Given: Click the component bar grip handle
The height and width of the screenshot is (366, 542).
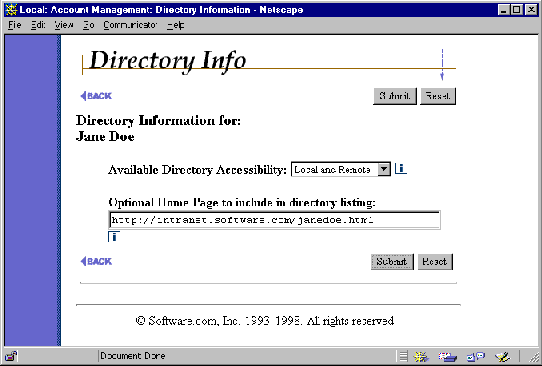Looking at the screenshot, I should click(403, 356).
